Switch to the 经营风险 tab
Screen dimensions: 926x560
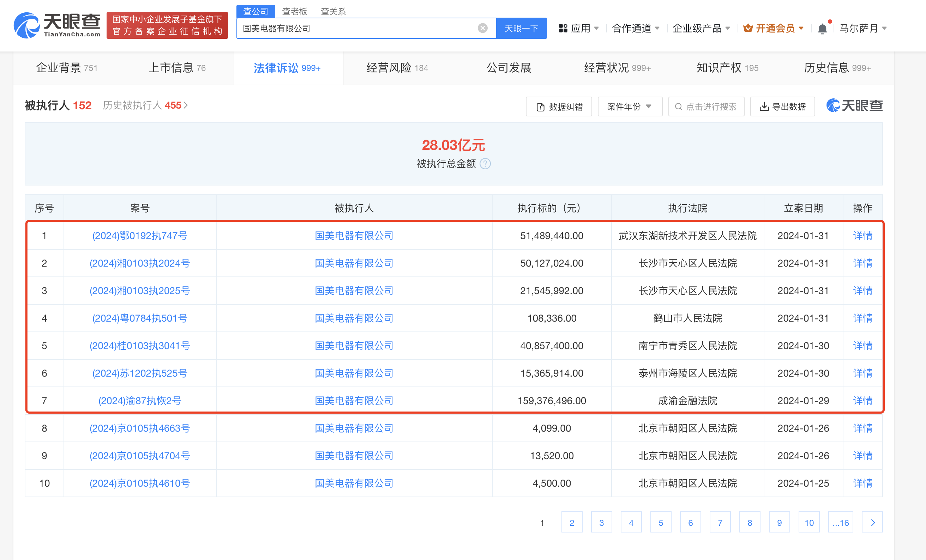pyautogui.click(x=397, y=68)
